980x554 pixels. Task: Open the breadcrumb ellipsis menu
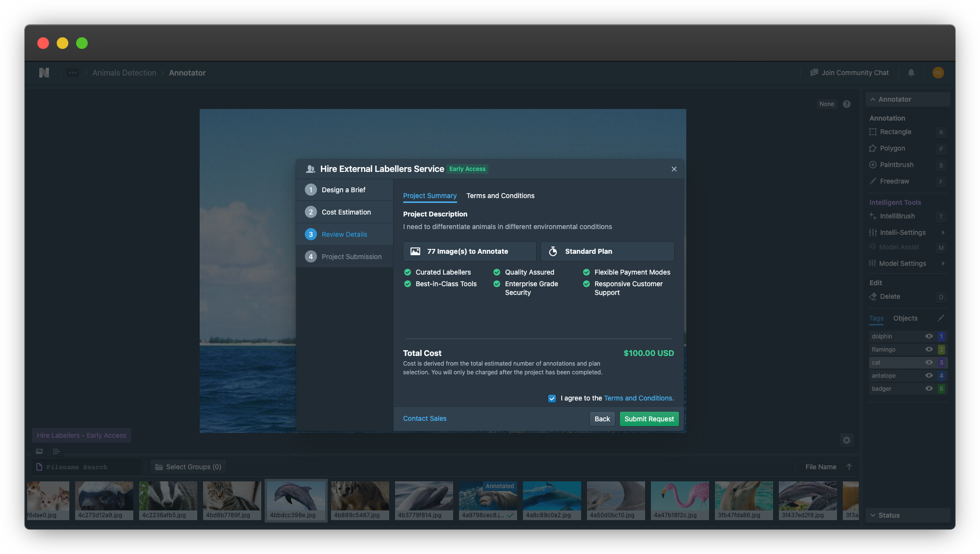pos(73,73)
